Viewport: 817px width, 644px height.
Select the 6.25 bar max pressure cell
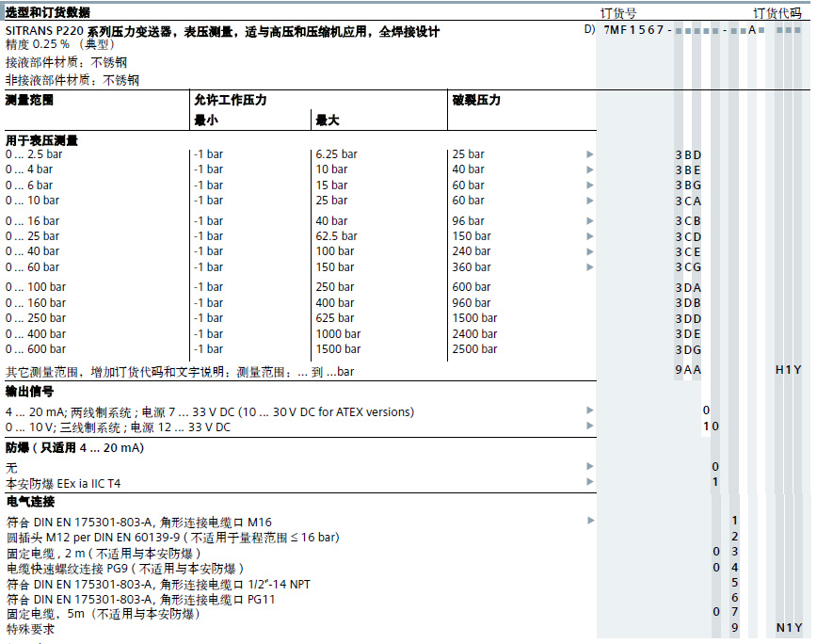click(337, 154)
